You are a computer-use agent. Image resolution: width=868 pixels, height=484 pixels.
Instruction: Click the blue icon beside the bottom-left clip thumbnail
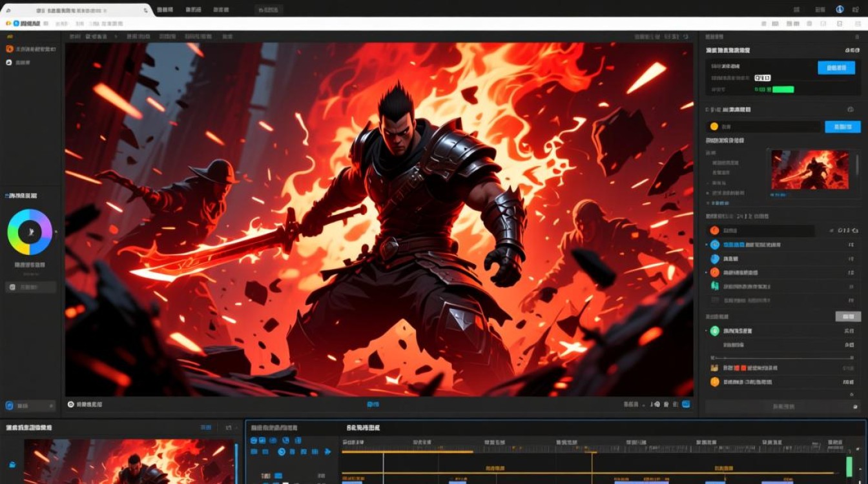pyautogui.click(x=12, y=465)
